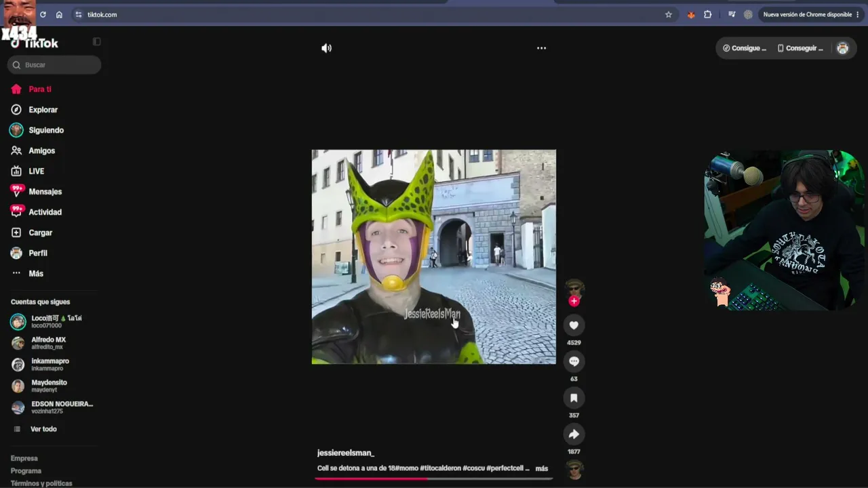Open EDSON NOGUEIRA followed account

52,407
